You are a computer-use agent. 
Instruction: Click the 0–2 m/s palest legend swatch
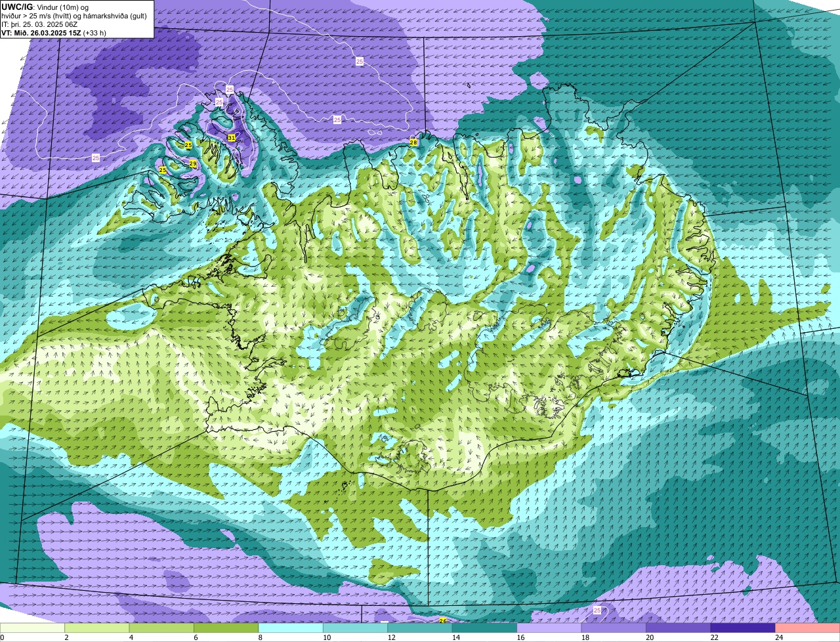point(32,628)
